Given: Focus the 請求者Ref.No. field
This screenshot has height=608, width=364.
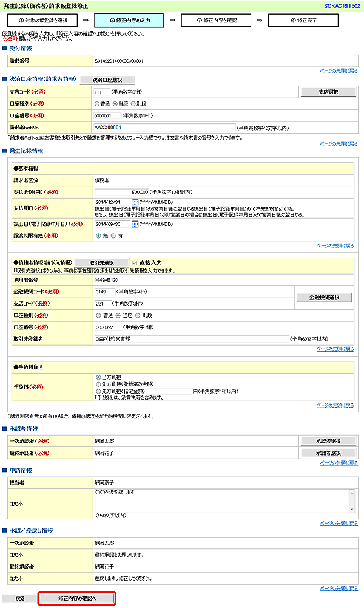Looking at the screenshot, I should click(164, 128).
